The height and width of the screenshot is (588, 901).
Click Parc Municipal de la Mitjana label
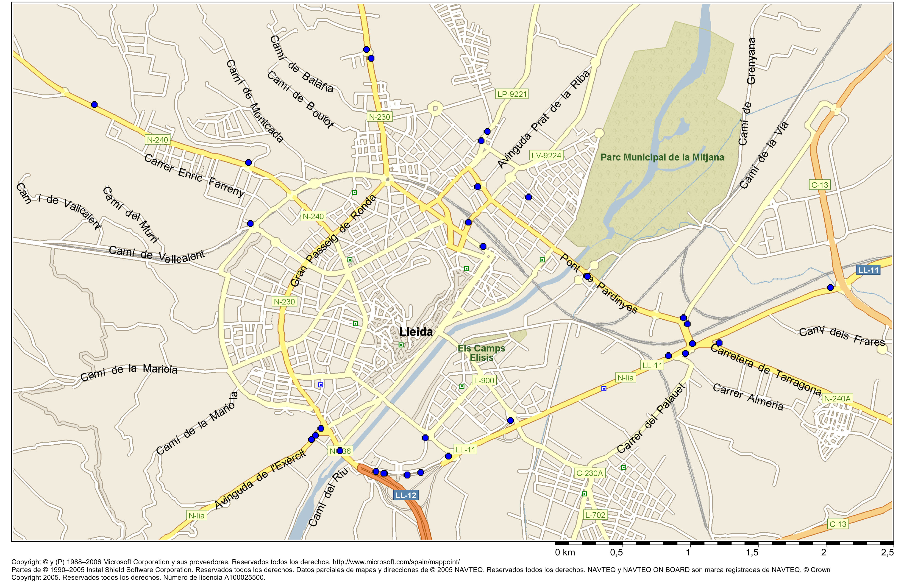662,157
